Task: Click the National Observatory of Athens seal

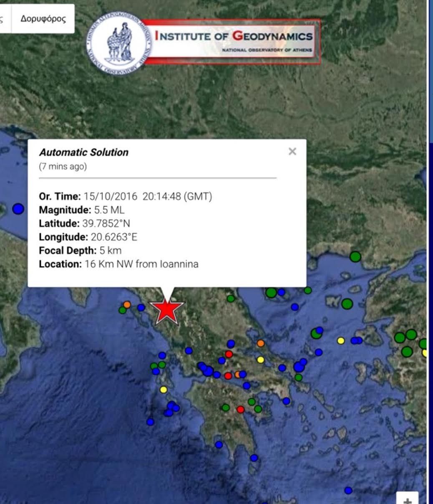Action: pyautogui.click(x=118, y=42)
